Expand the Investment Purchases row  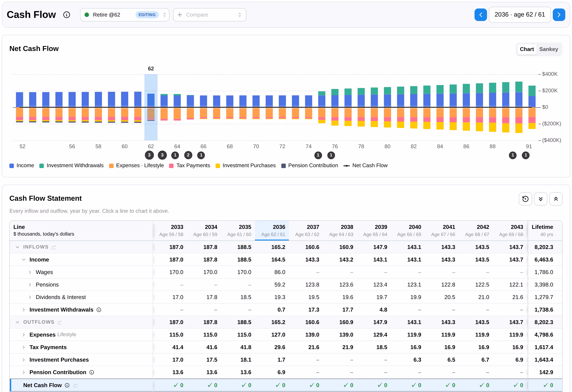[x=24, y=360]
